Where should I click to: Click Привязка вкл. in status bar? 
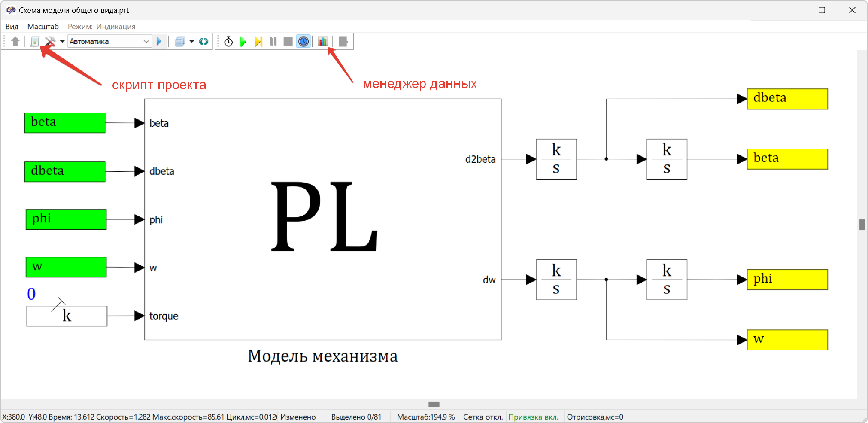(534, 417)
